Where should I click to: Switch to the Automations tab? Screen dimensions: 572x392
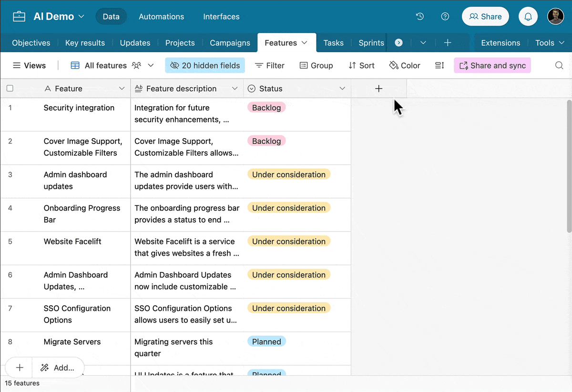point(161,16)
